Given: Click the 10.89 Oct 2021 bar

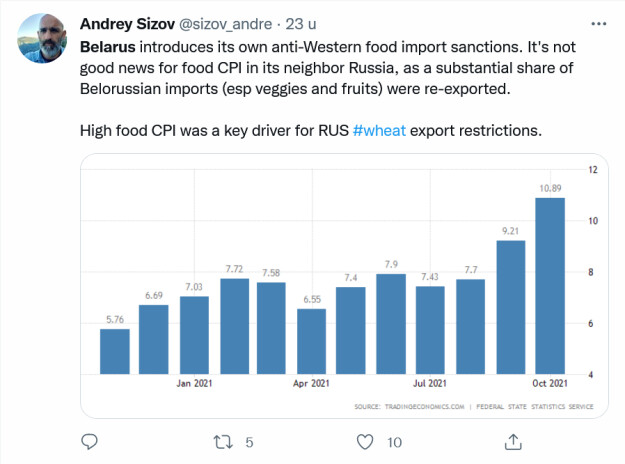Looking at the screenshot, I should point(551,286).
